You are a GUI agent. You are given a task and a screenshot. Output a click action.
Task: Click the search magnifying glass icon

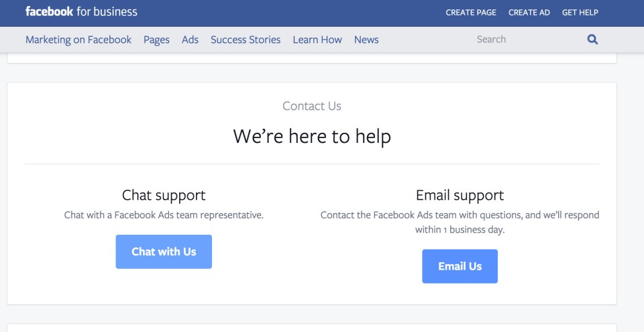[x=592, y=40]
